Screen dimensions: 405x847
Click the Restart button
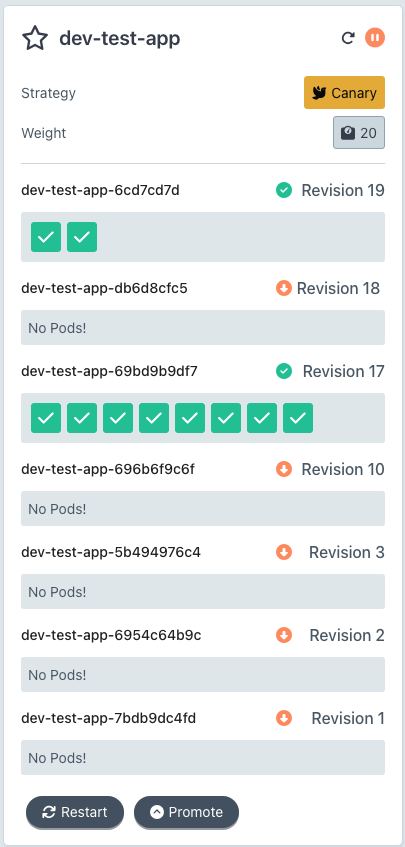point(75,812)
